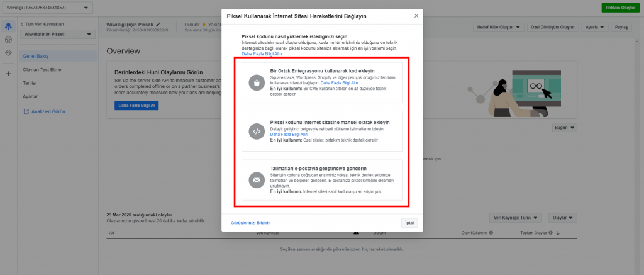Open Daha Fazla Bilgi Alın in manual option
This screenshot has height=275, width=644.
[289, 135]
